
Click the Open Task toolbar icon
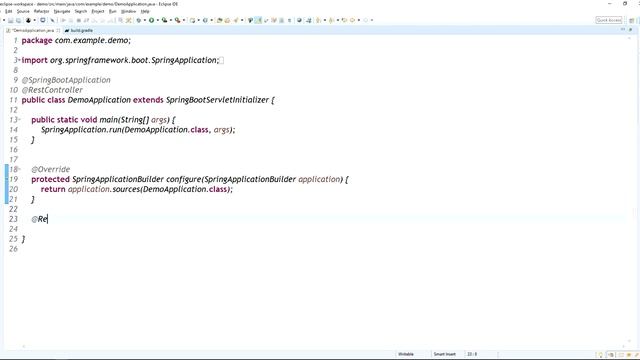click(x=227, y=20)
